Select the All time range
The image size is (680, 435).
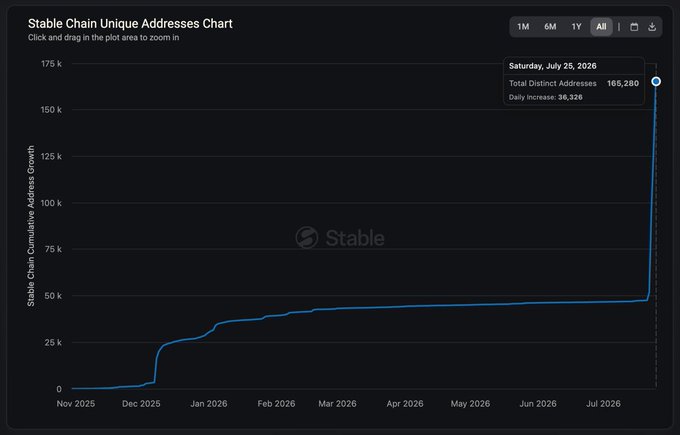pyautogui.click(x=601, y=27)
